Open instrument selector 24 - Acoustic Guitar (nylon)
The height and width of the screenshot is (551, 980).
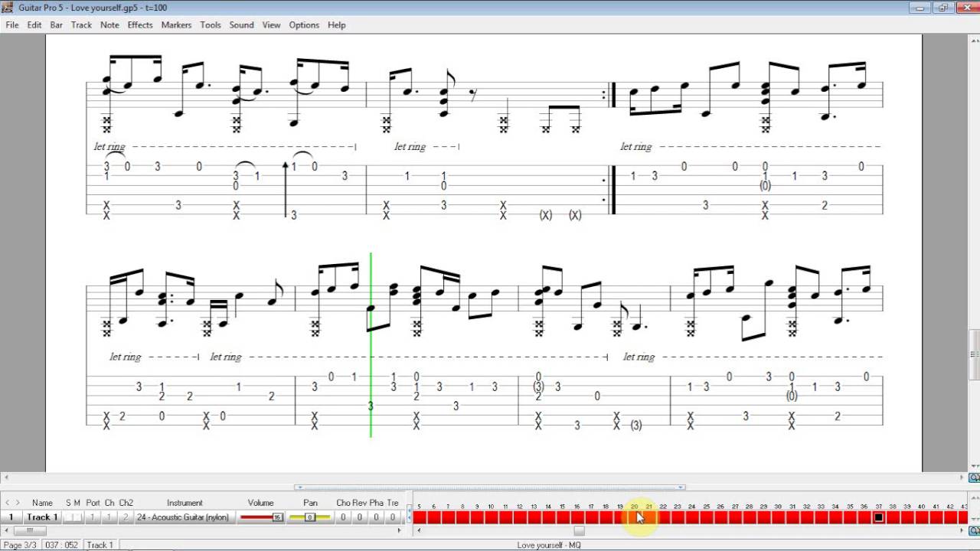coord(185,517)
